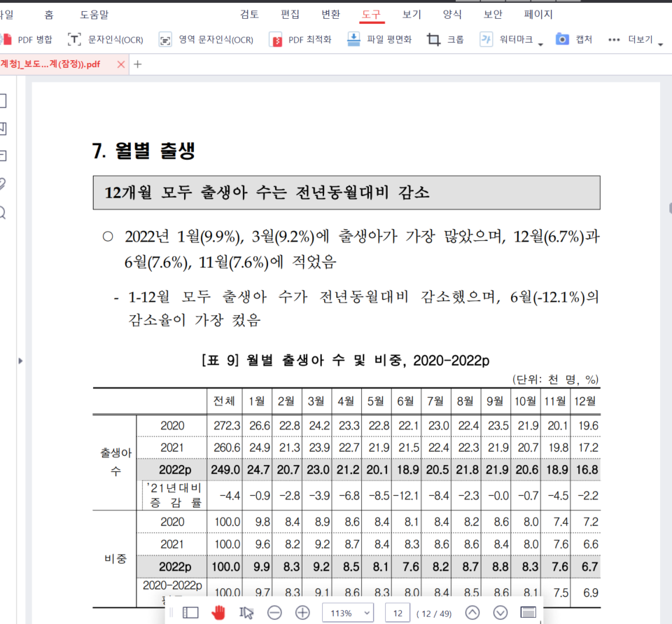Viewport: 672px width, 624px height.
Task: Click the cell value 249.0
Action: coord(225,470)
